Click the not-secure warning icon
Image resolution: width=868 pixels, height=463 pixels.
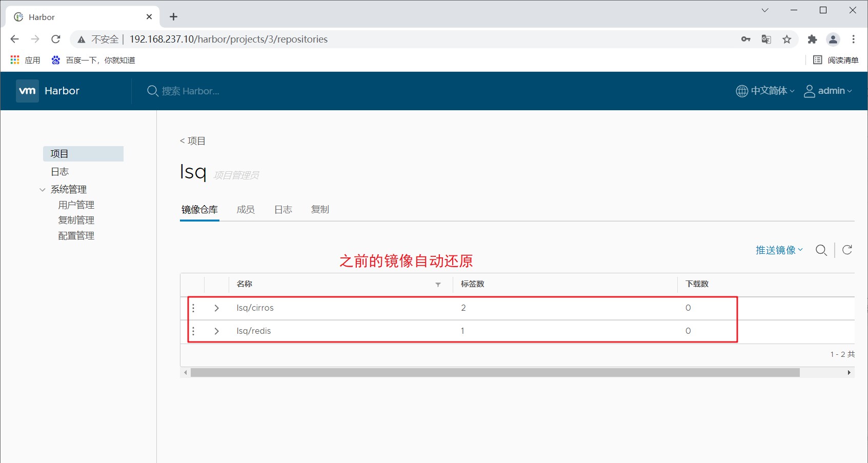coord(81,39)
